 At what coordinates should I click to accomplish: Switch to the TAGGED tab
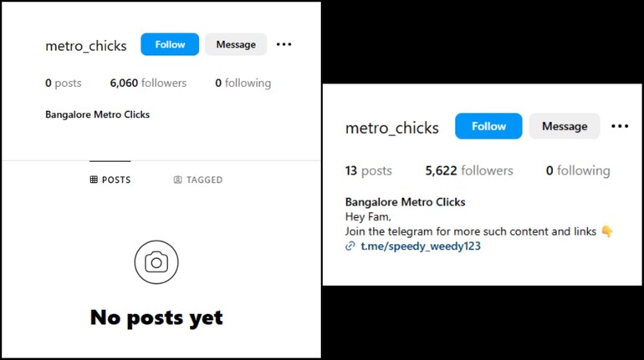click(198, 180)
